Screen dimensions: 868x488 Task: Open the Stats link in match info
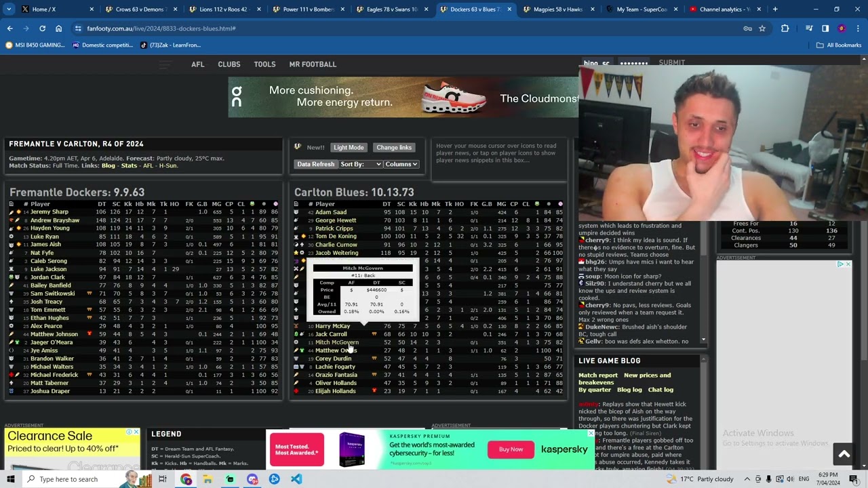(129, 166)
